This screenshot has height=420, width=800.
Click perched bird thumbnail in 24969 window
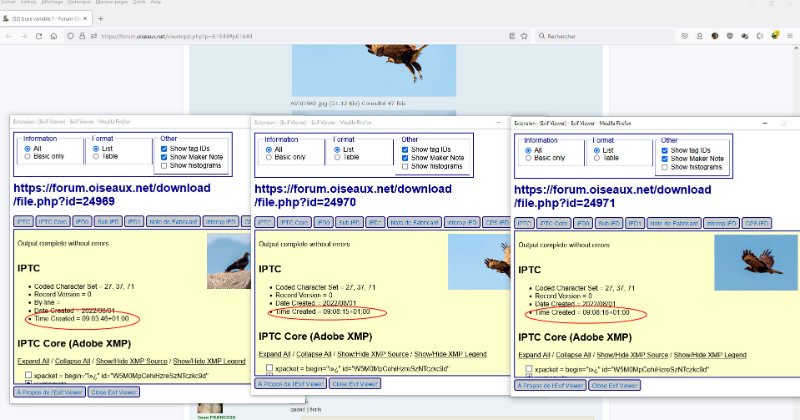pos(229,261)
